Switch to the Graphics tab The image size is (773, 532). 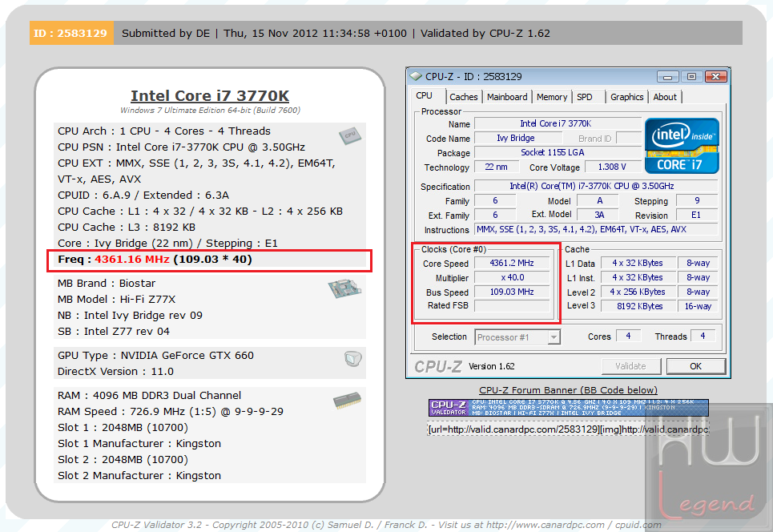click(x=626, y=97)
